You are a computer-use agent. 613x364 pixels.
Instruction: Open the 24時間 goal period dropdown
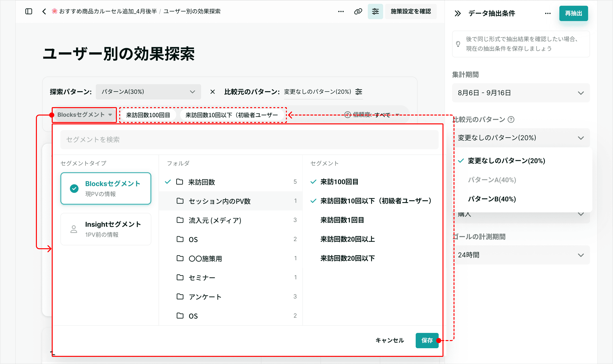[521, 255]
